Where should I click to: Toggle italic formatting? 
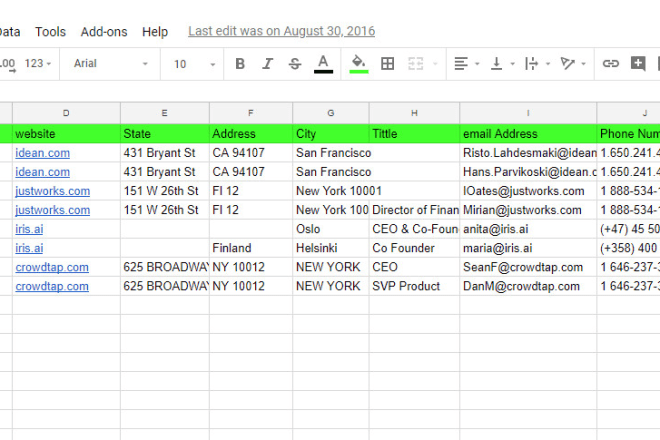point(267,64)
